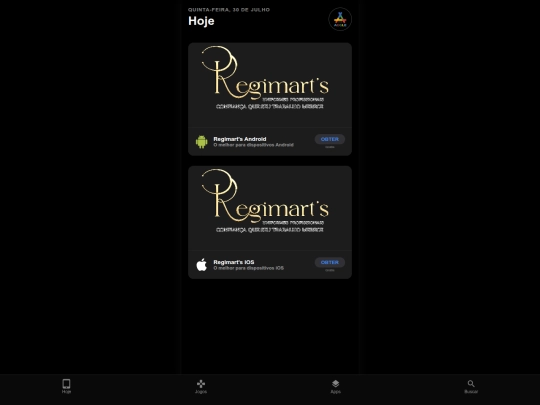Open the Regimart's Android banner image
The height and width of the screenshot is (405, 540).
pyautogui.click(x=270, y=85)
